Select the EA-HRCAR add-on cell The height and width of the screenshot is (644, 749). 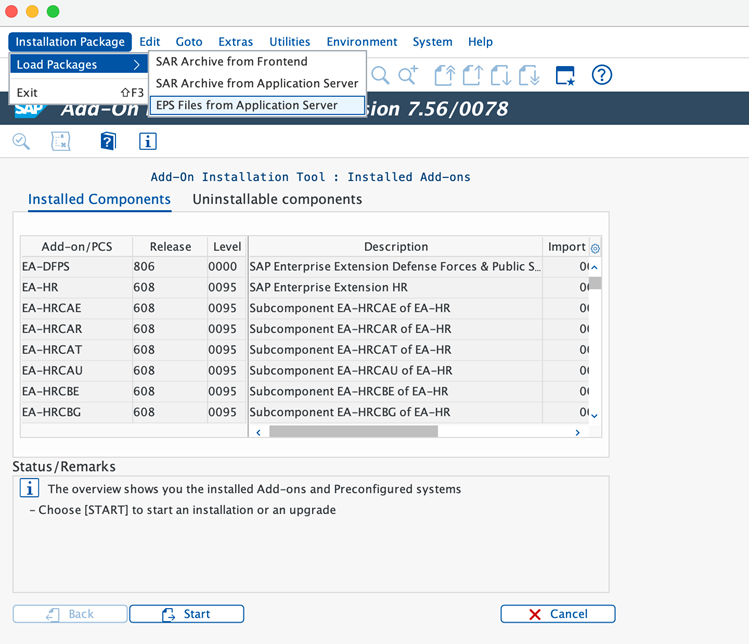click(x=76, y=329)
